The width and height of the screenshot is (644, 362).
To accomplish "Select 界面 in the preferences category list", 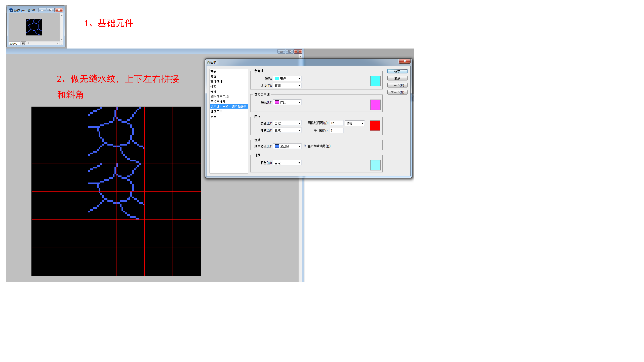I will tap(229, 76).
